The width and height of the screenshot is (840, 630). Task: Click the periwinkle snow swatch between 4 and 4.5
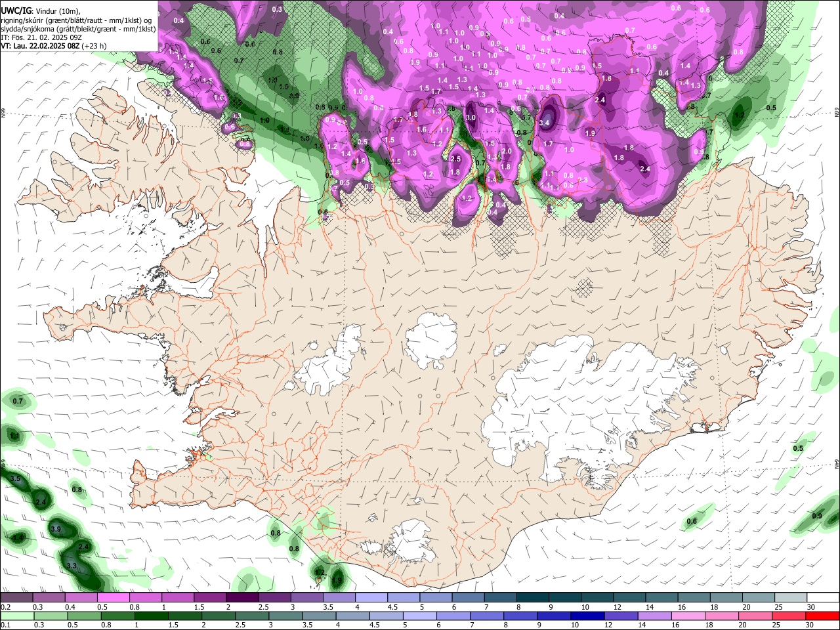pyautogui.click(x=371, y=598)
